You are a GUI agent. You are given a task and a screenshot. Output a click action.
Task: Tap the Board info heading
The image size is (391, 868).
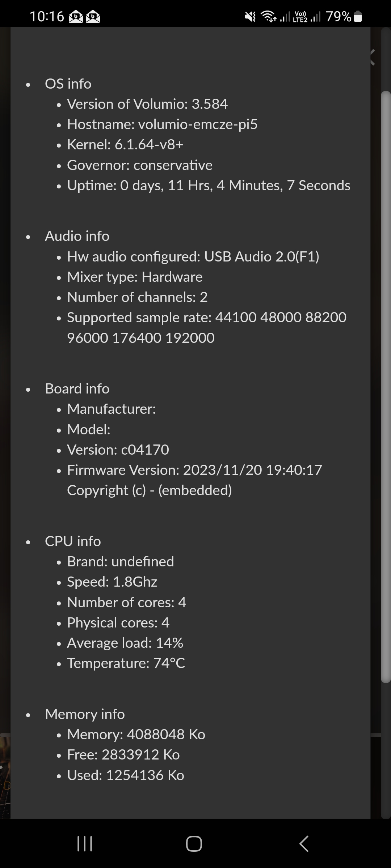(x=77, y=389)
